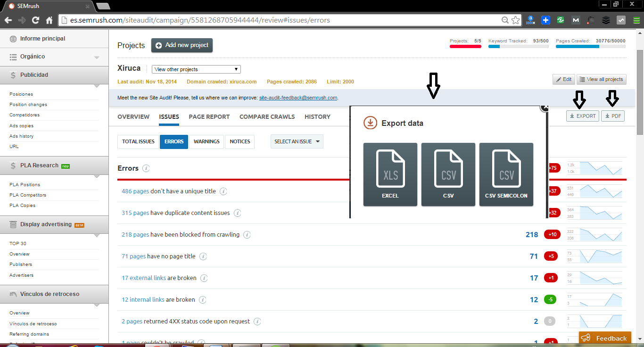Choose the CSV SEMICOLON export format
This screenshot has height=347, width=644.
point(506,174)
